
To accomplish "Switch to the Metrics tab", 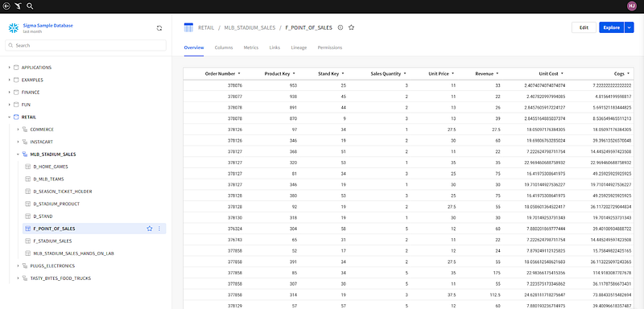I will pyautogui.click(x=251, y=47).
